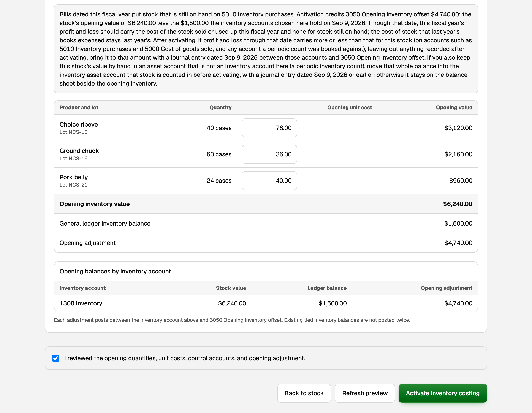
Task: Click Lot NCS-19 label
Action: (x=74, y=158)
